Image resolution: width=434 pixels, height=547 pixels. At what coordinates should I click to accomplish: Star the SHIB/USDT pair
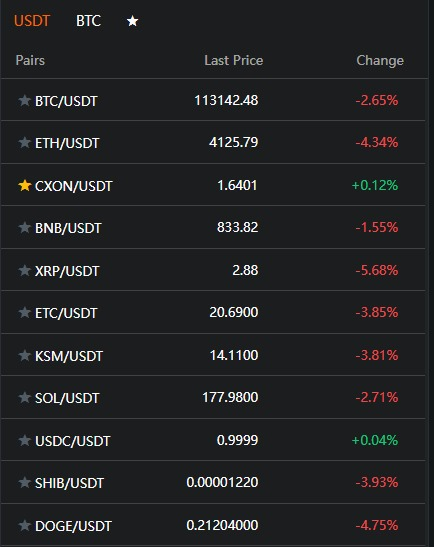(x=24, y=482)
